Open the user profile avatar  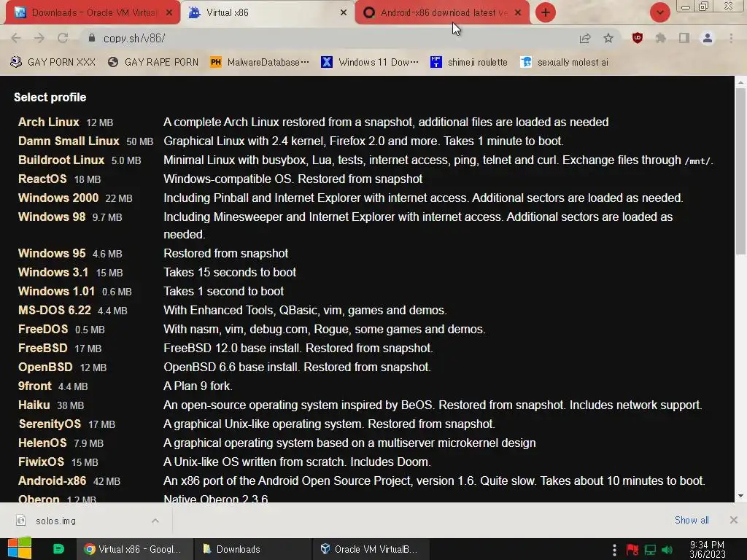(708, 38)
